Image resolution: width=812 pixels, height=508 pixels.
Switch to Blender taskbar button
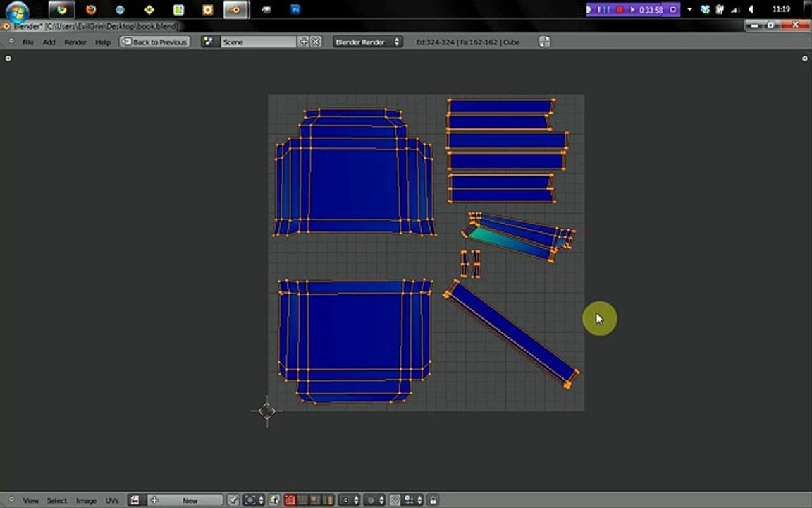click(x=235, y=9)
